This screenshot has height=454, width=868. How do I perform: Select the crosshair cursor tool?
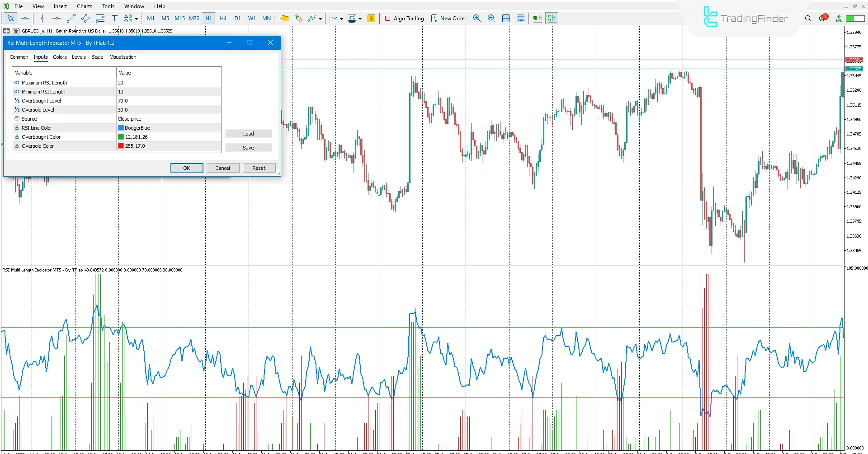(x=25, y=19)
